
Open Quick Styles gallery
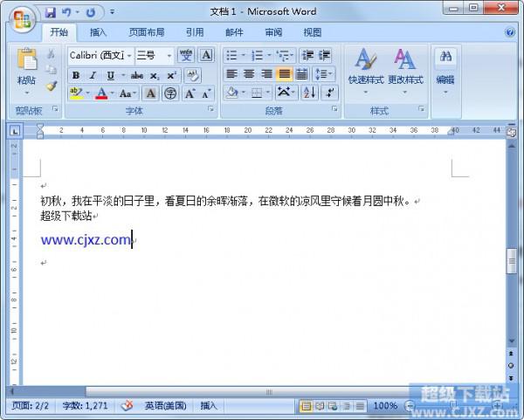point(366,71)
